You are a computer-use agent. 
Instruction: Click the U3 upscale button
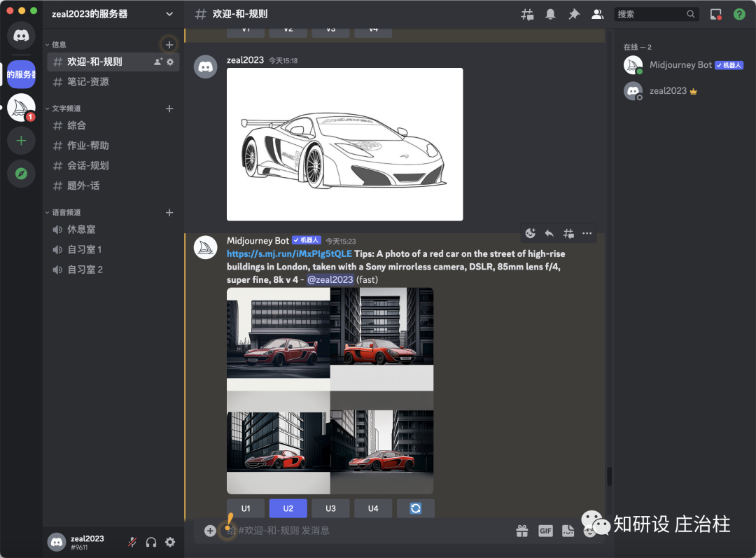[x=330, y=508]
